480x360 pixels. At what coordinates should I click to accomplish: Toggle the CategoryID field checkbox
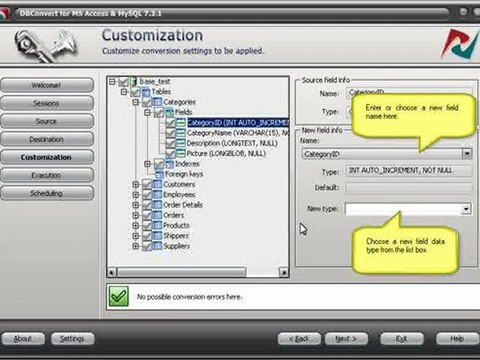(x=171, y=123)
